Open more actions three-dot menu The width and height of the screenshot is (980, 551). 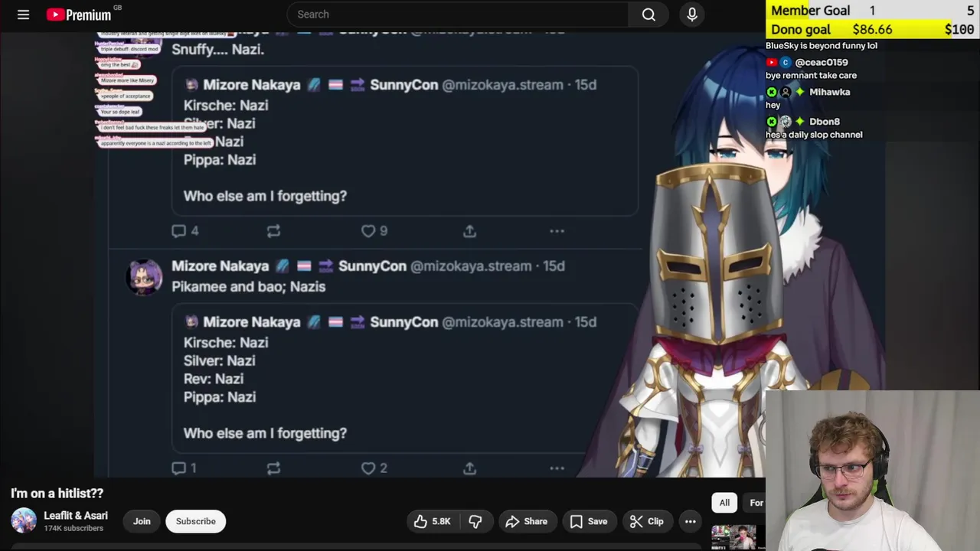pyautogui.click(x=690, y=521)
